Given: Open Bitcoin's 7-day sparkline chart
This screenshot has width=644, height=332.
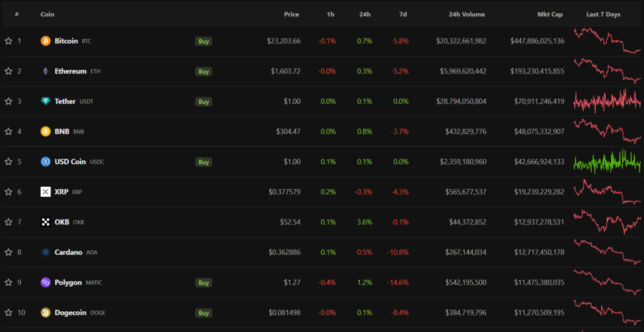Looking at the screenshot, I should pos(607,41).
